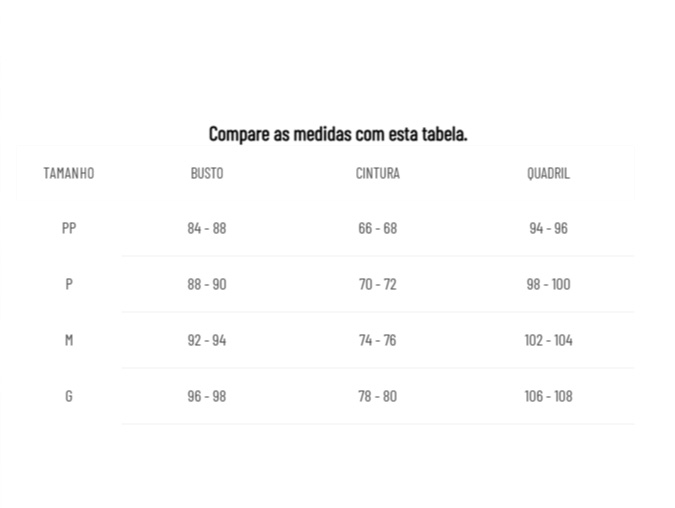Select the CINTURA column header
Image resolution: width=675 pixels, height=508 pixels.
click(x=377, y=173)
